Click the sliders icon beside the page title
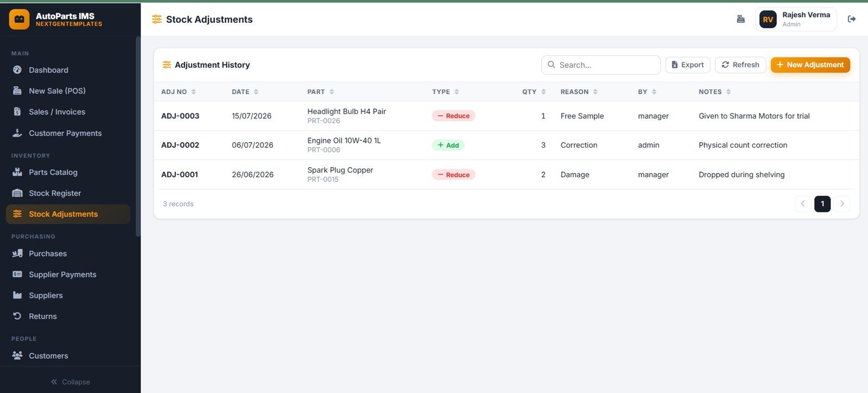 coord(157,20)
